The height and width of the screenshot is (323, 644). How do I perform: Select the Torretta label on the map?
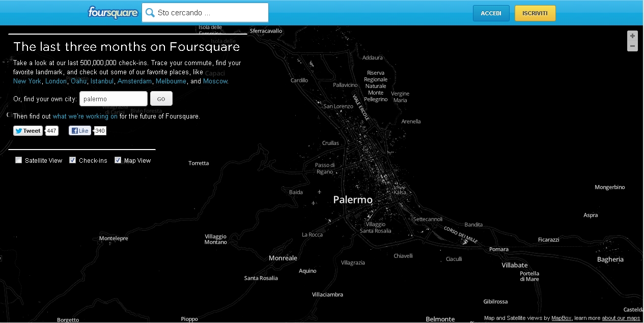(x=199, y=163)
